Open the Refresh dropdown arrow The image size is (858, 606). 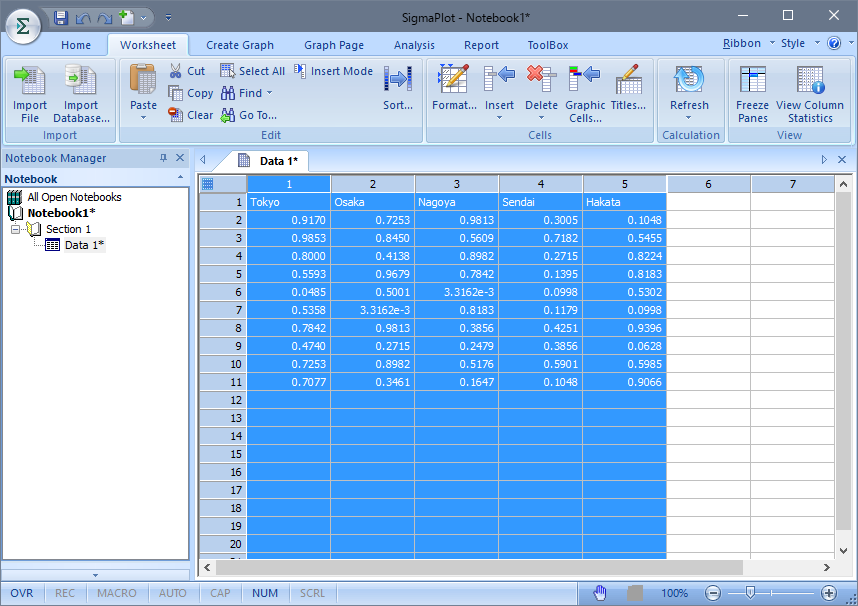pyautogui.click(x=689, y=118)
